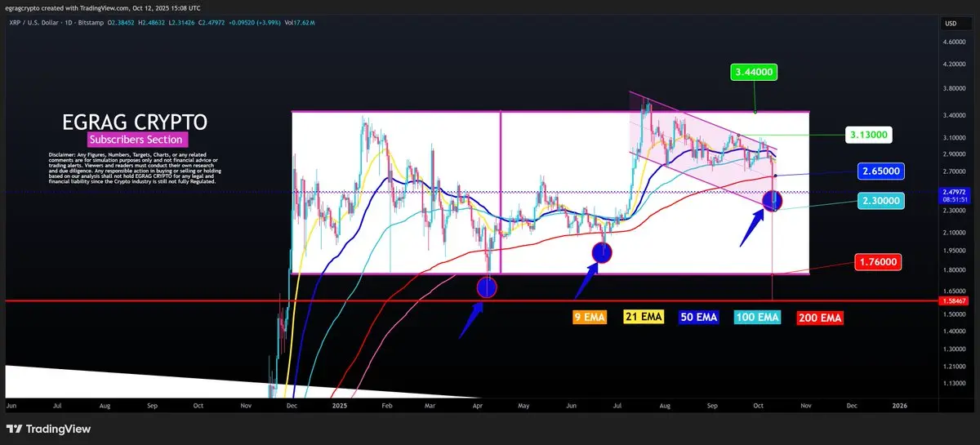Image resolution: width=980 pixels, height=445 pixels.
Task: Click the red 200 EMA legend label
Action: coord(820,317)
